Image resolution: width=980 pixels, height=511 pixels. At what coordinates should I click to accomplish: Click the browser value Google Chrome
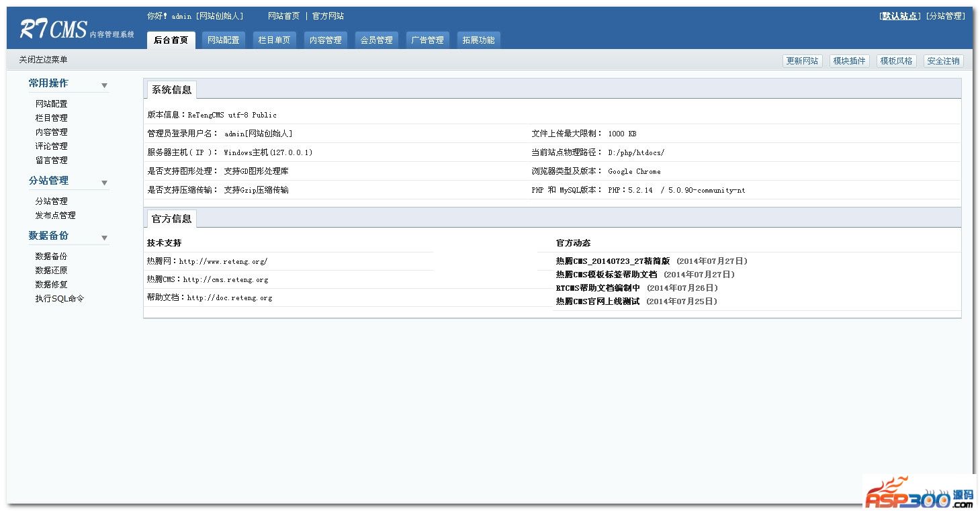634,171
